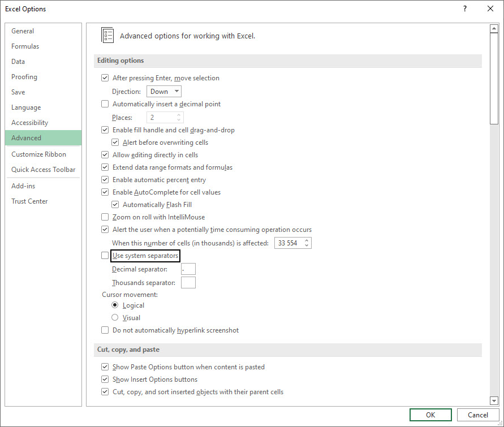This screenshot has height=427, width=504.
Task: Open the Quick Access Toolbar category
Action: click(x=44, y=169)
